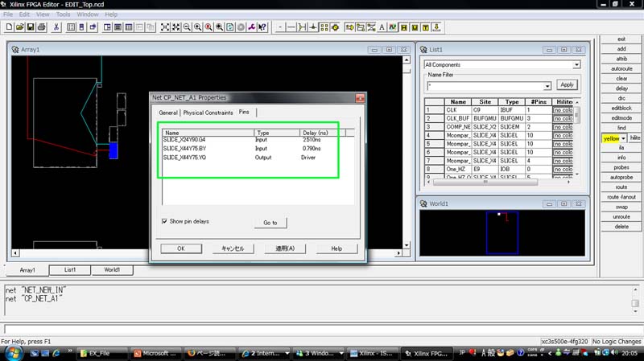Click the editblock button

621,109
